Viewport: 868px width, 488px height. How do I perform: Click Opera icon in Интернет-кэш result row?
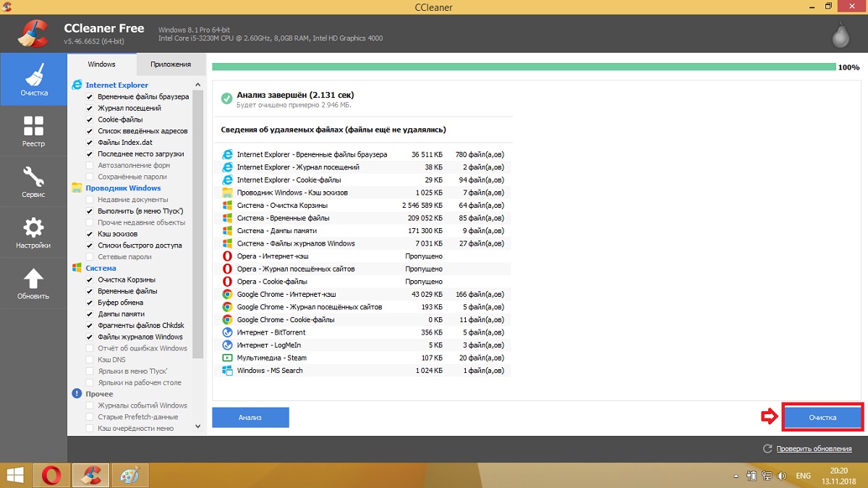(227, 256)
